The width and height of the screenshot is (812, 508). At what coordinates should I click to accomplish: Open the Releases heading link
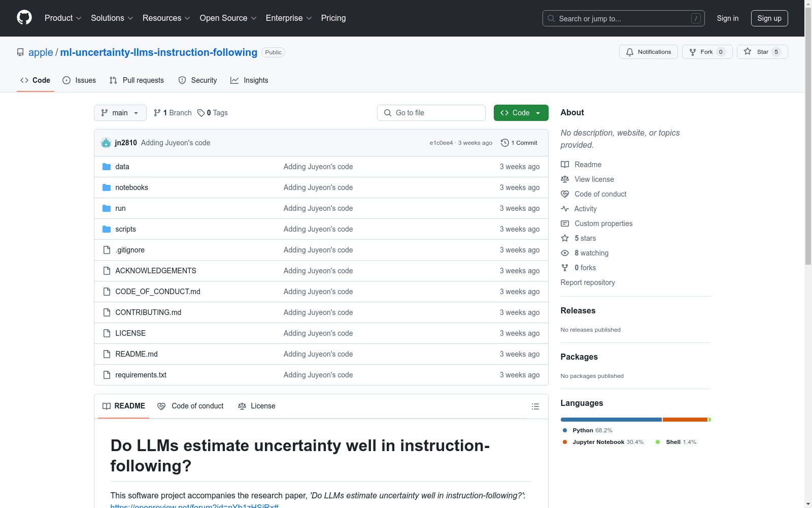[578, 310]
